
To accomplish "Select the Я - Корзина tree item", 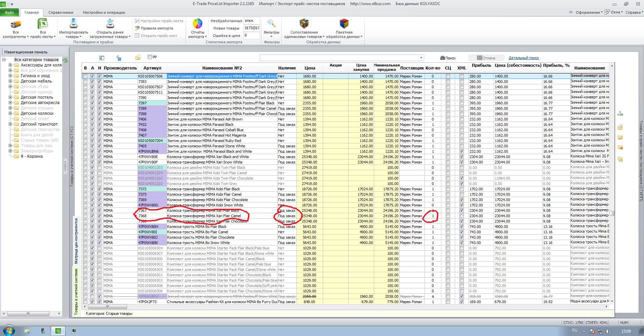I will pyautogui.click(x=32, y=156).
